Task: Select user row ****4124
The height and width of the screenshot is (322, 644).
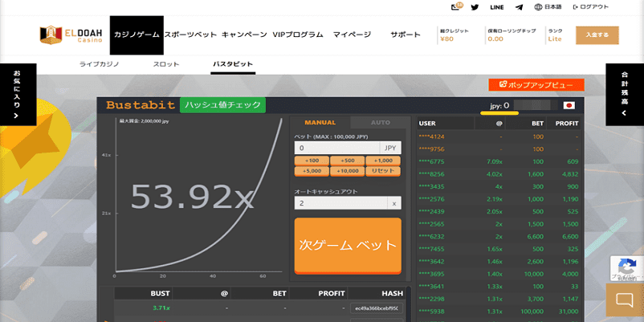Action: pos(499,137)
